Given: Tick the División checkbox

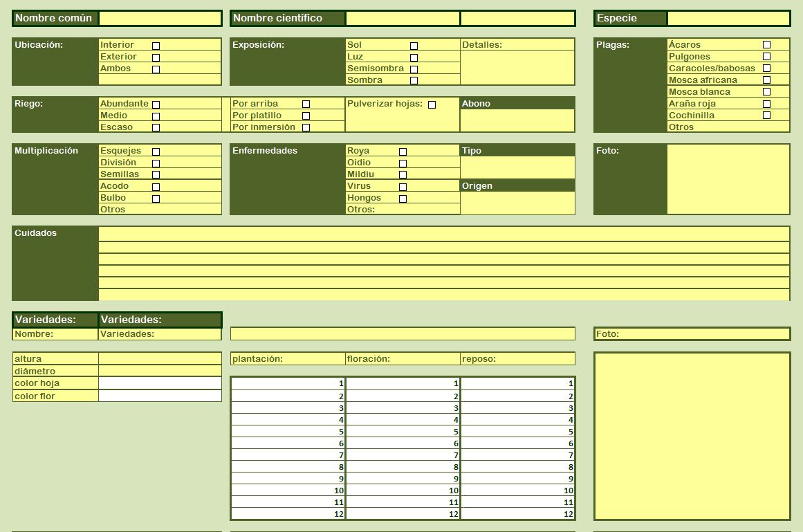Looking at the screenshot, I should pyautogui.click(x=156, y=164).
